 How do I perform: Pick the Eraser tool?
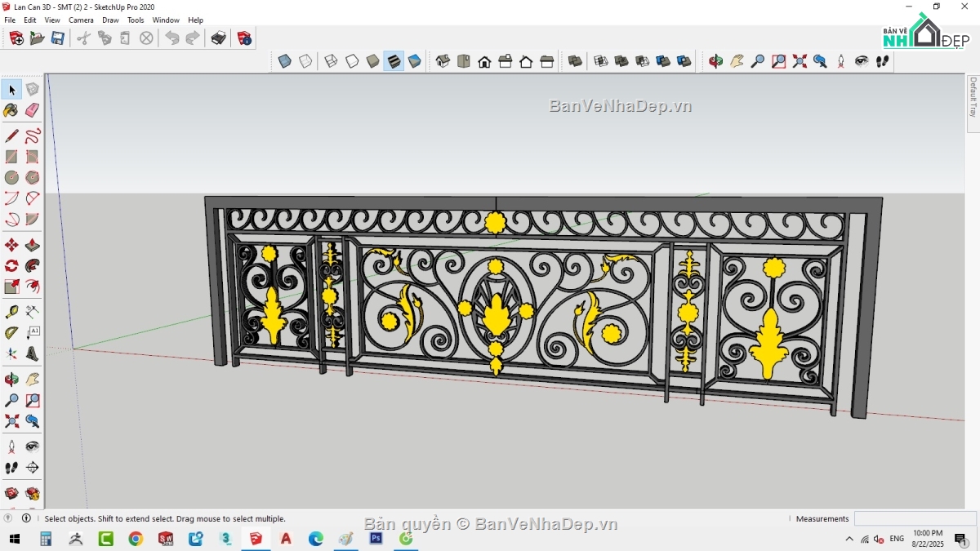point(33,110)
